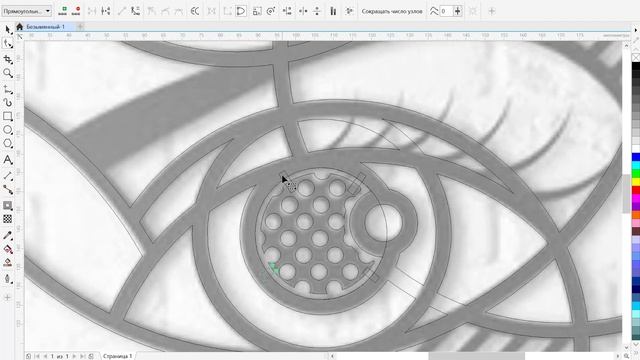Toggle the Close Curve button
640x360 pixels.
(241, 11)
